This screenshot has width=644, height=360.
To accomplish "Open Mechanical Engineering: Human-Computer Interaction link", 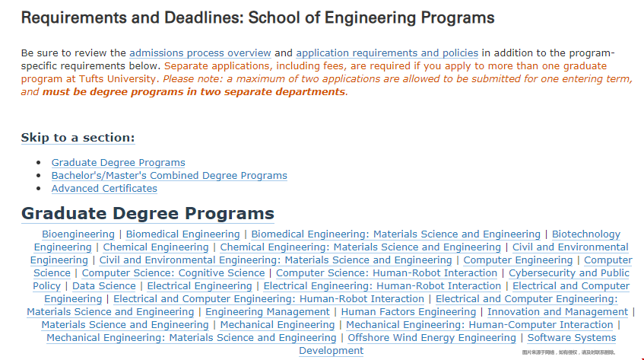I will (x=479, y=325).
